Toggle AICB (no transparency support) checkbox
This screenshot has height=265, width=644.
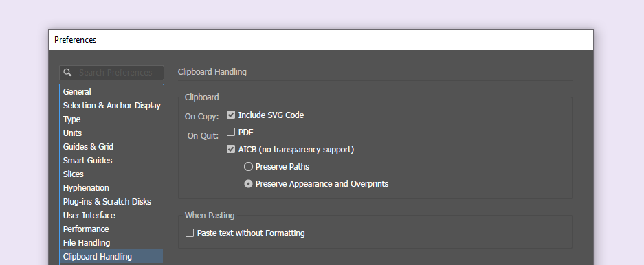tap(231, 149)
